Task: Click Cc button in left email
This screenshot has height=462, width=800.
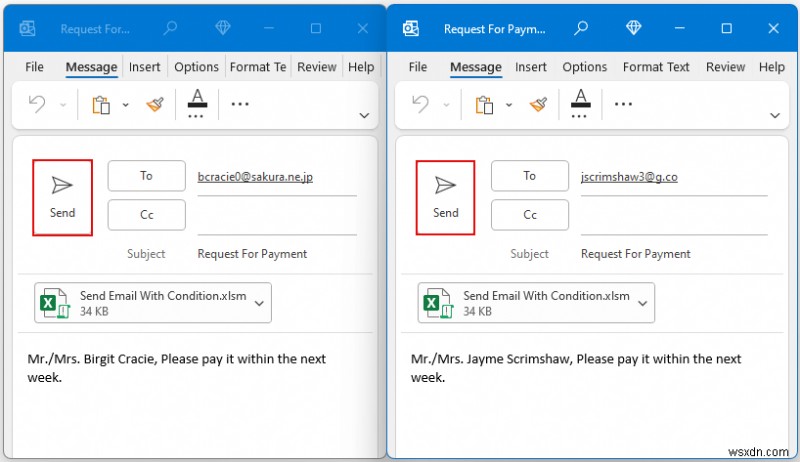Action: [146, 215]
